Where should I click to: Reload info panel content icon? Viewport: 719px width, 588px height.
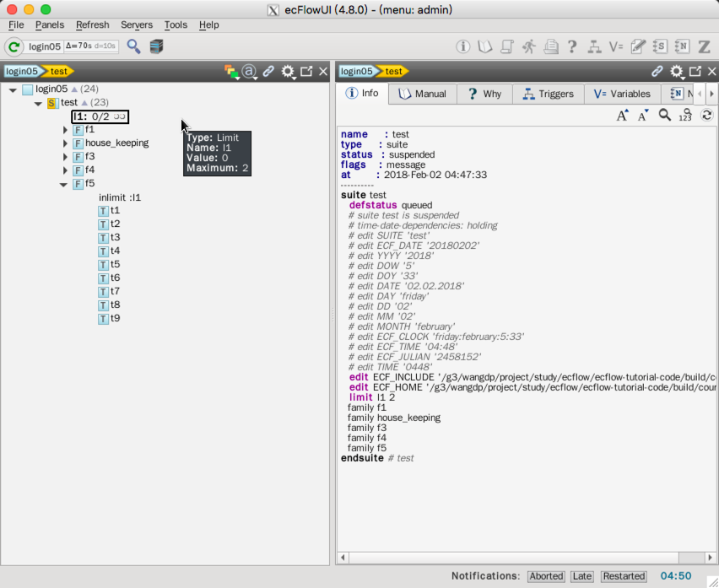tap(706, 115)
